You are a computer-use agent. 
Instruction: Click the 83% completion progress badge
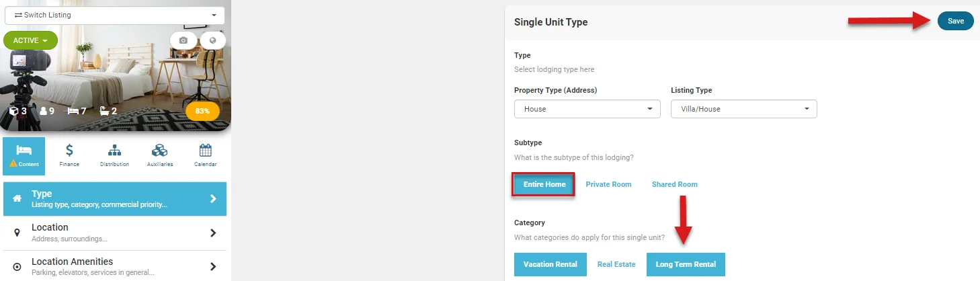tap(202, 111)
